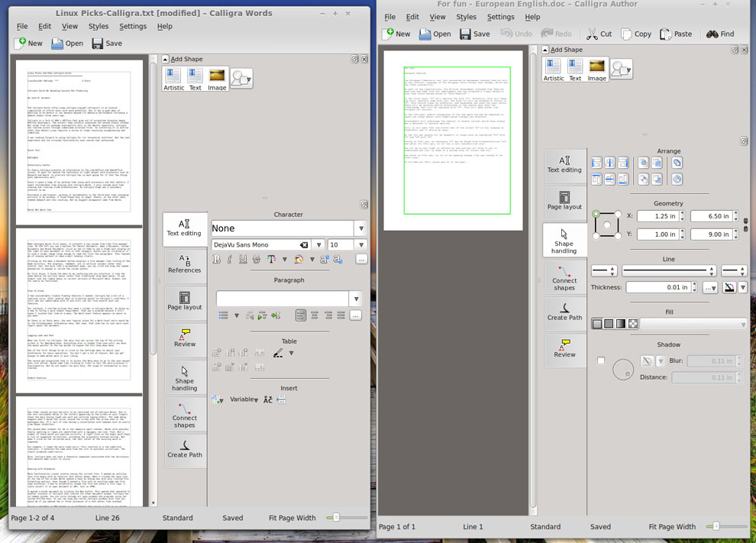
Task: Open font size dropdown showing 10
Action: coord(361,245)
